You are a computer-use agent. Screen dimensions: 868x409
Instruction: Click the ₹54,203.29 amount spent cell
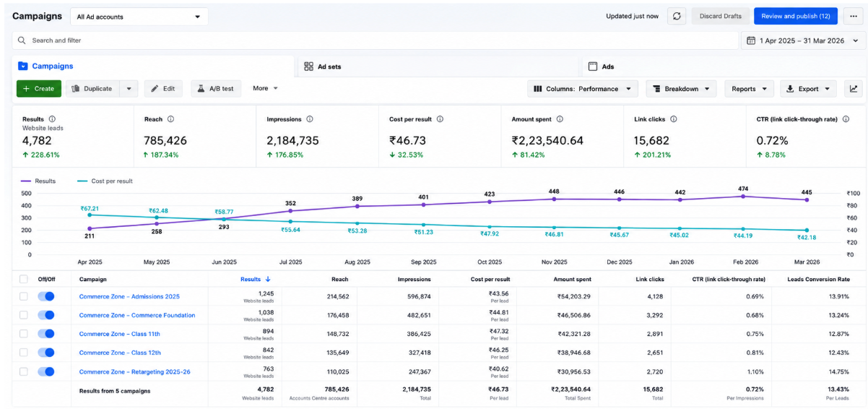574,296
